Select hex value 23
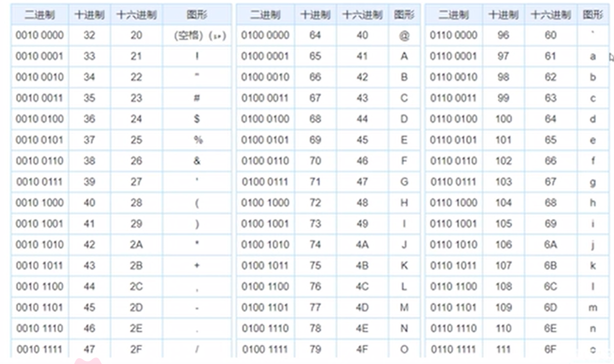 136,98
